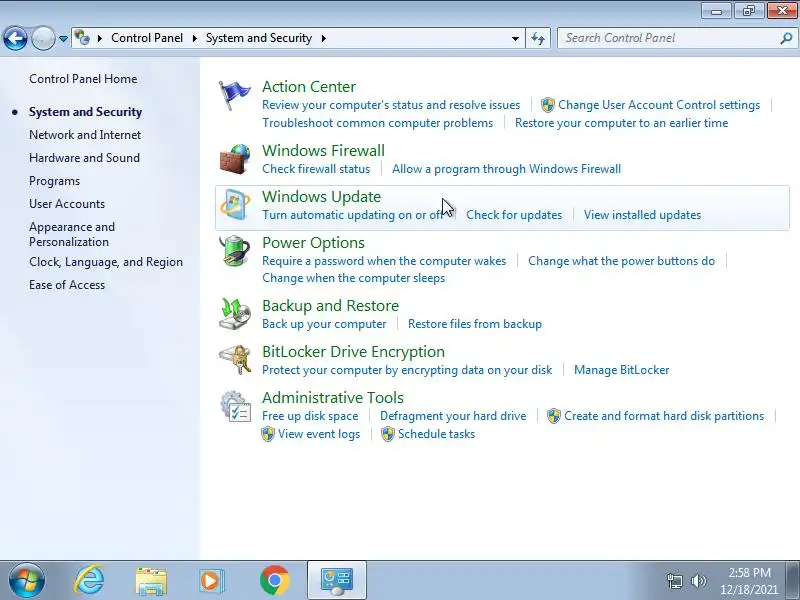Click Allow a program through Windows Firewall
Viewport: 800px width, 600px height.
(506, 169)
